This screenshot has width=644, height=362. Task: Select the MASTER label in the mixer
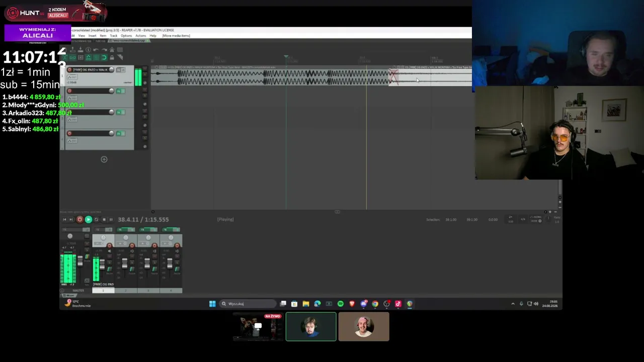tap(78, 291)
